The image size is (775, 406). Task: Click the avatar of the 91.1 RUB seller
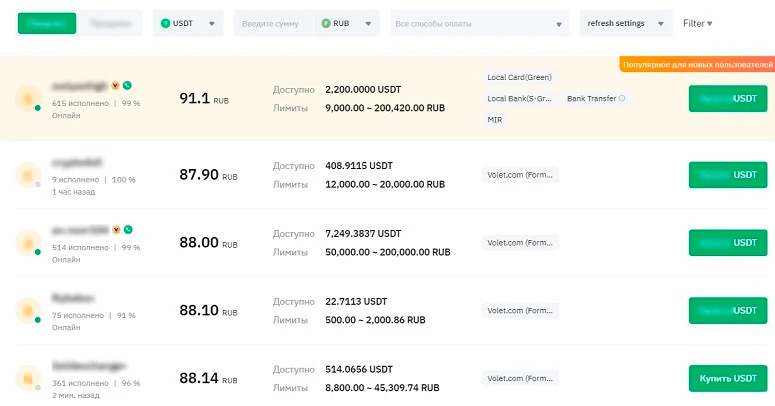point(29,99)
